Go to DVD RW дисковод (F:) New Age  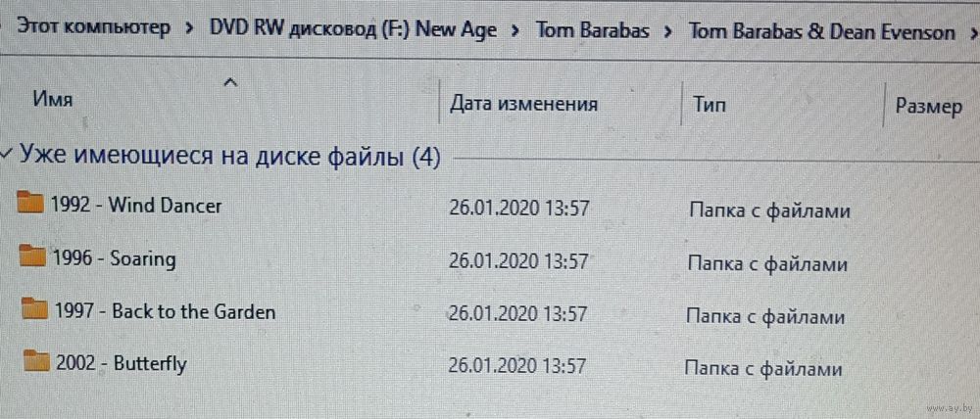coord(353,29)
